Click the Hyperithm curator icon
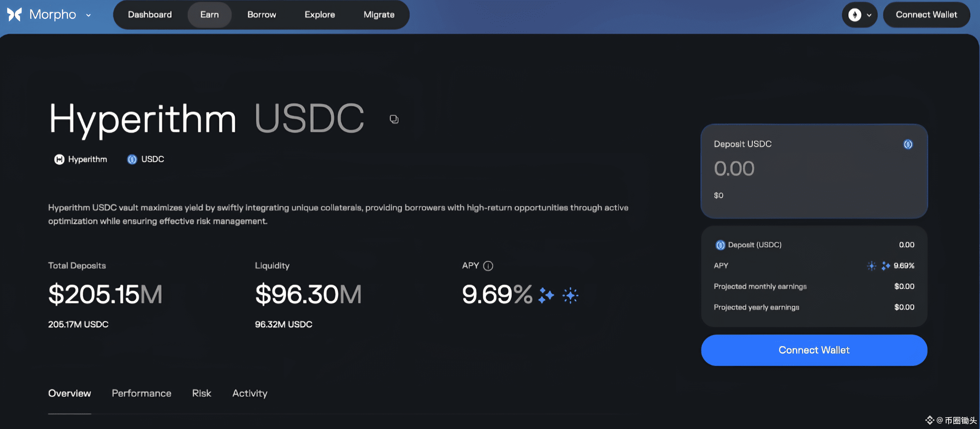 pyautogui.click(x=59, y=159)
